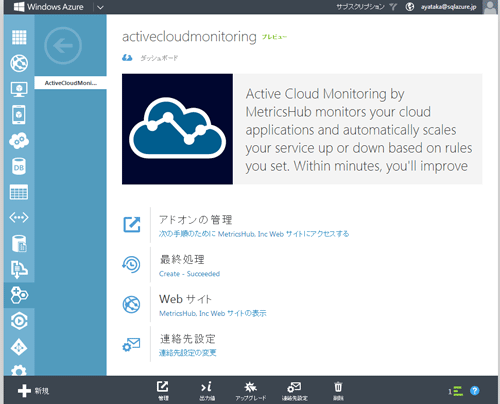Expand the Windows Azure dropdown chevron
This screenshot has width=500, height=404.
coord(100,7)
